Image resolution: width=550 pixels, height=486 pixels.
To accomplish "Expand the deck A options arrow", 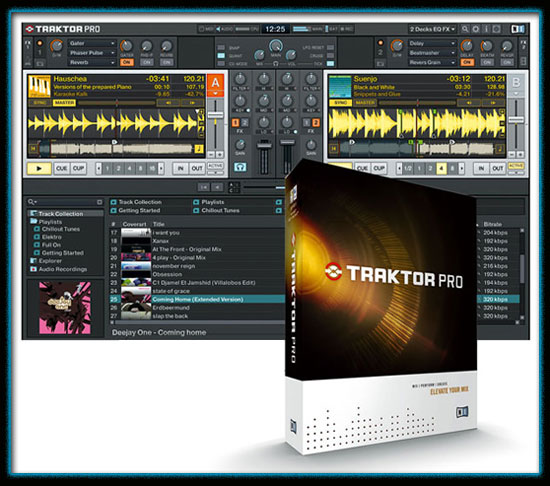I will [x=215, y=94].
